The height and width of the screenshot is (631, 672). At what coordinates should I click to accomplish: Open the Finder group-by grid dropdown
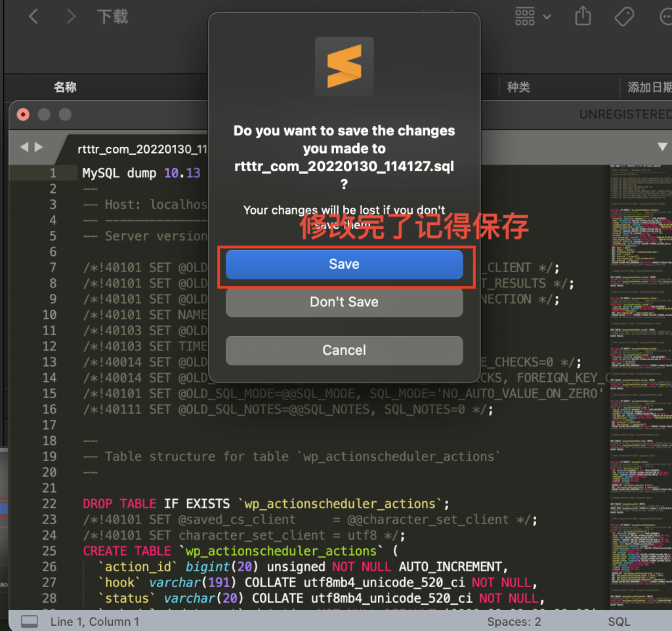coord(532,16)
